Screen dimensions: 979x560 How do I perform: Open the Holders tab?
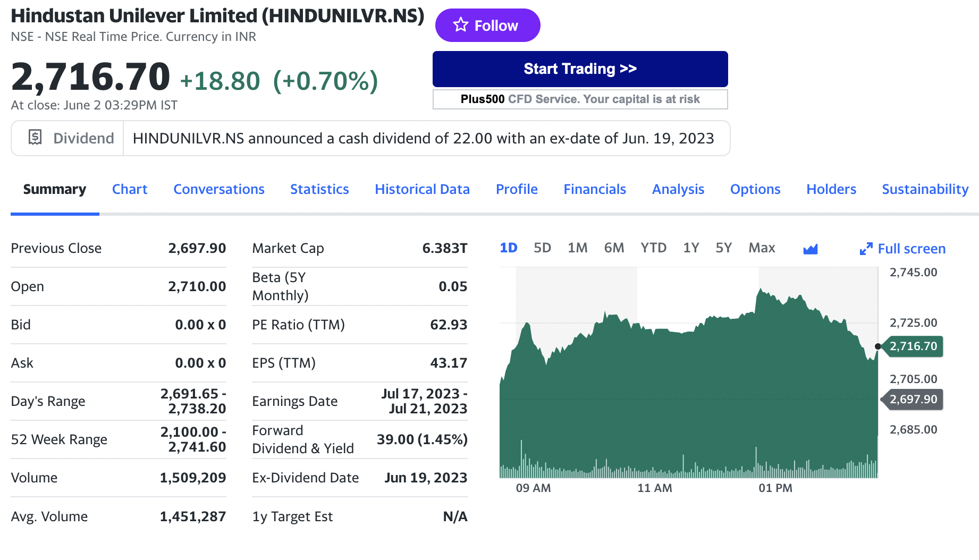click(831, 190)
